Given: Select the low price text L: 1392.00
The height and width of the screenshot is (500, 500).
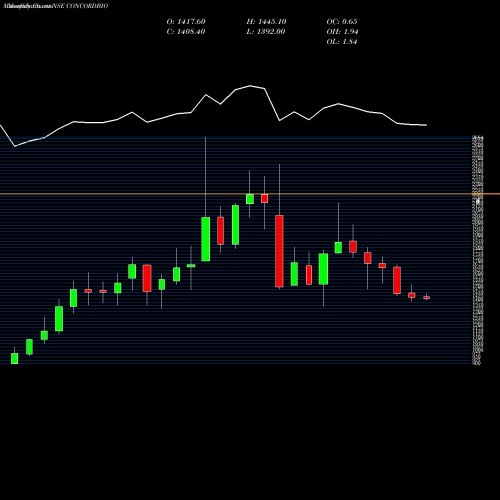Looking at the screenshot, I should point(266,32).
